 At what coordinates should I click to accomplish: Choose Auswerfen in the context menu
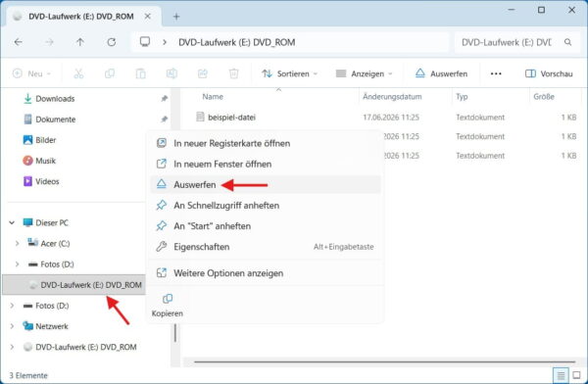[266, 184]
